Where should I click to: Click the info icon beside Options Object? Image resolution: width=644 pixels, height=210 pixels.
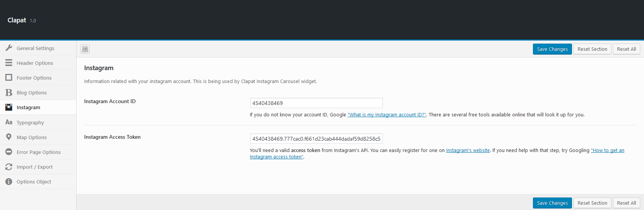9,182
